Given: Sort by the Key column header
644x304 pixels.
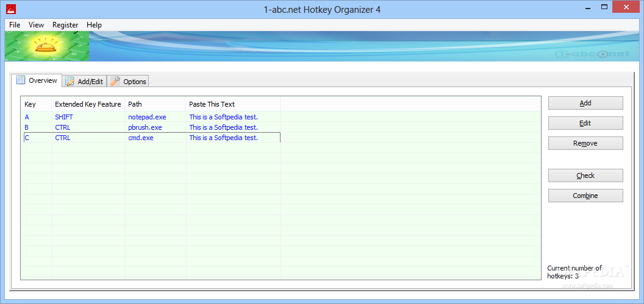Looking at the screenshot, I should 36,104.
